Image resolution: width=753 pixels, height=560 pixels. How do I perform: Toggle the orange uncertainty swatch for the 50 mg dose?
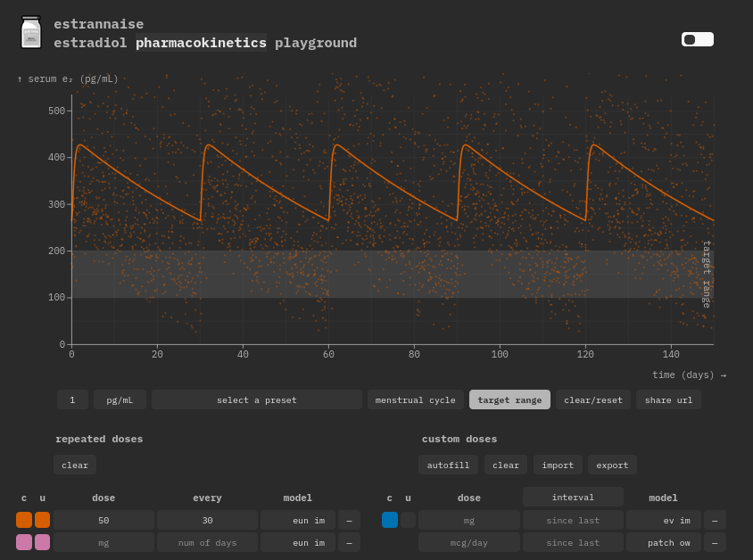42,520
